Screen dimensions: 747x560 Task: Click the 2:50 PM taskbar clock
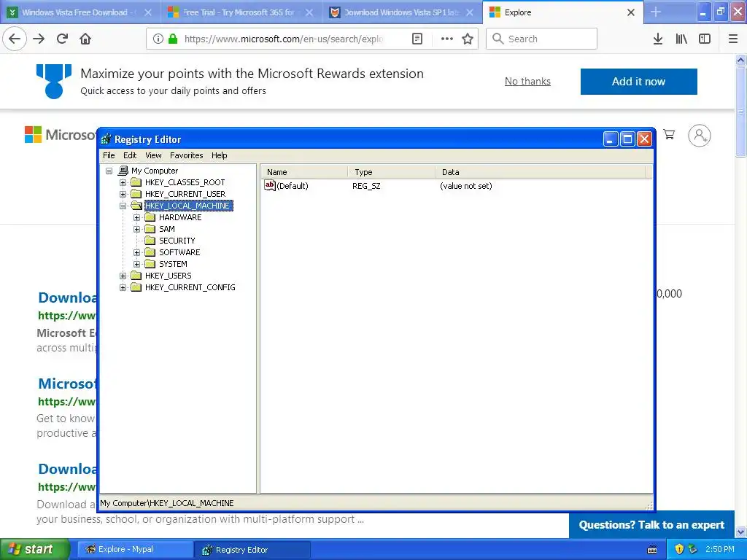point(720,549)
